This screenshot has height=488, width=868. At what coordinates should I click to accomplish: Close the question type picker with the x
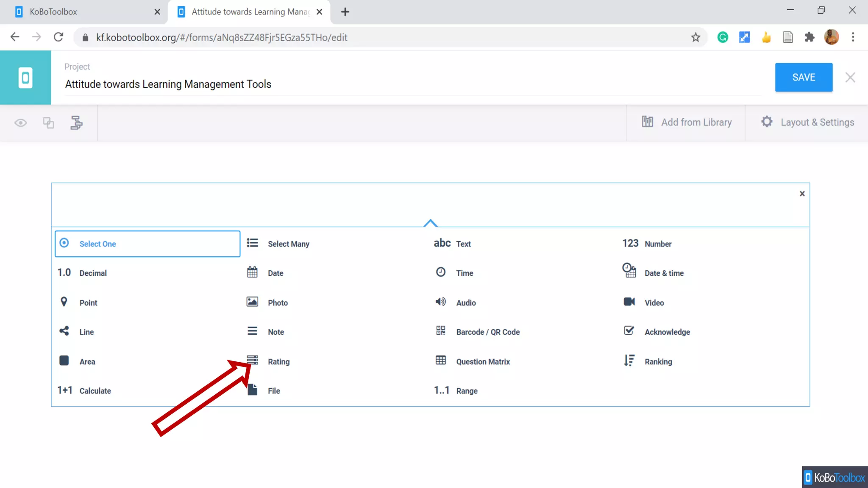[802, 194]
